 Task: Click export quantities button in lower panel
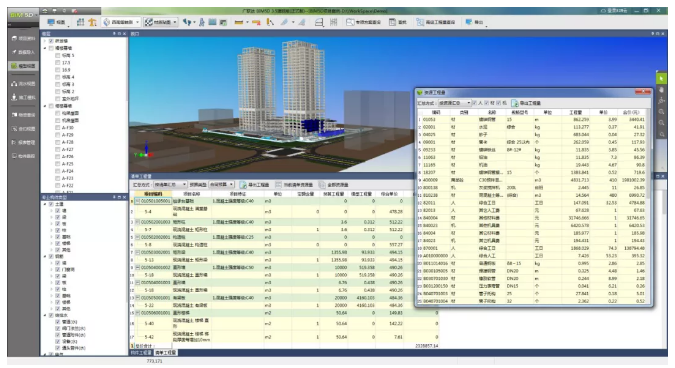point(255,185)
